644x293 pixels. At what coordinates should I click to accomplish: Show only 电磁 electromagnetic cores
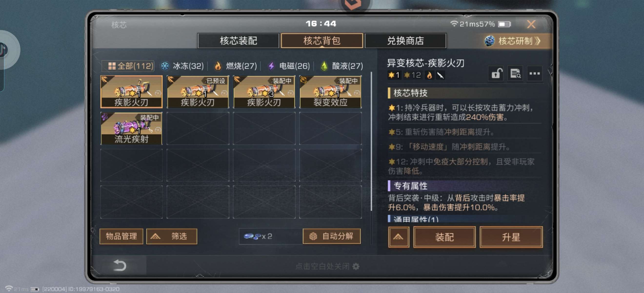289,66
